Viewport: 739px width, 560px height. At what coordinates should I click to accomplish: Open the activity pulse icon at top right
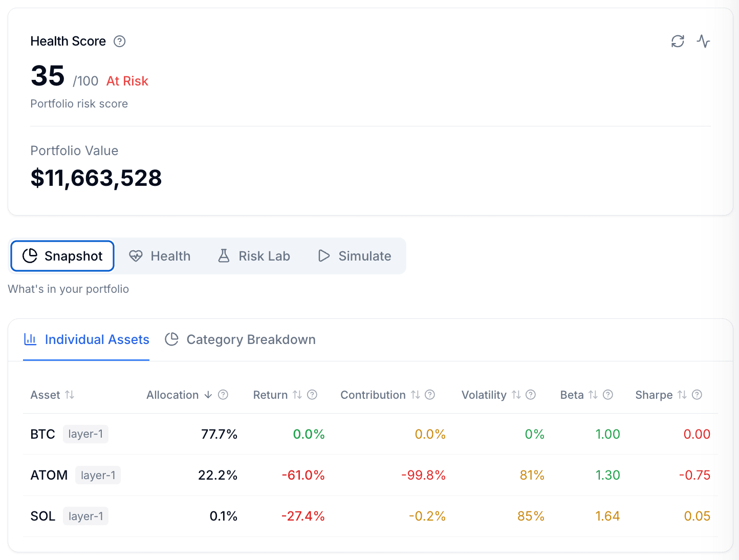(x=703, y=41)
